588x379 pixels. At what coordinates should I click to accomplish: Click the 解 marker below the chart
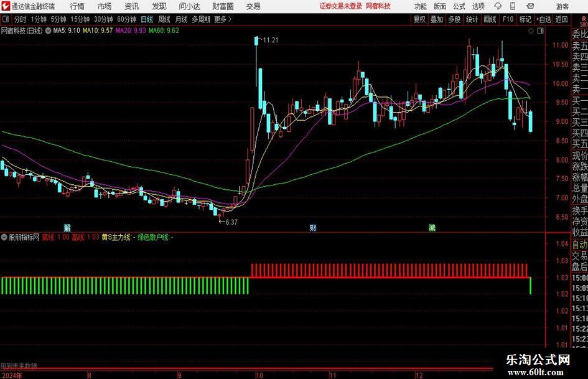tap(67, 227)
